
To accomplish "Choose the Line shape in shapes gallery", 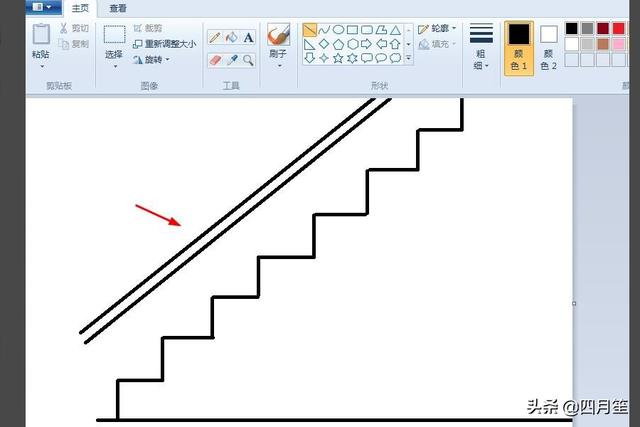I will [x=310, y=30].
